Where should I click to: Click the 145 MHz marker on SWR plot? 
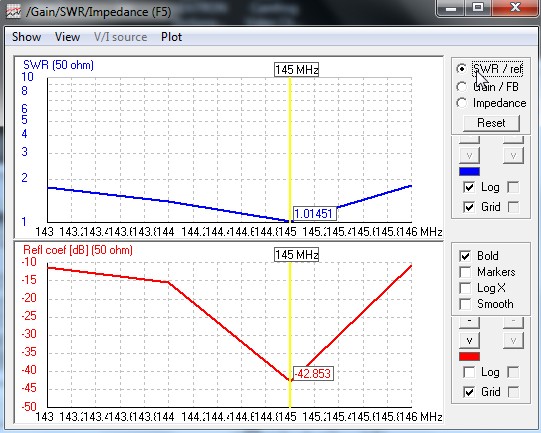click(x=296, y=70)
